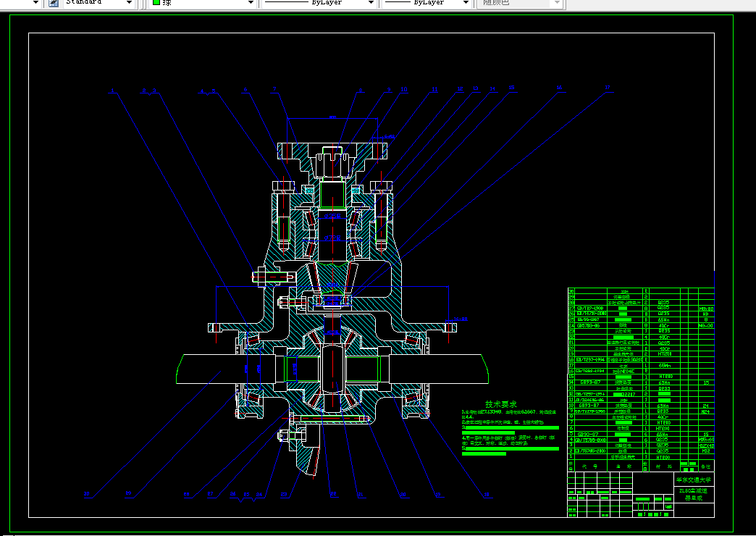This screenshot has height=536, width=756.
Task: Select the 技术要求 heading text
Action: pyautogui.click(x=501, y=404)
